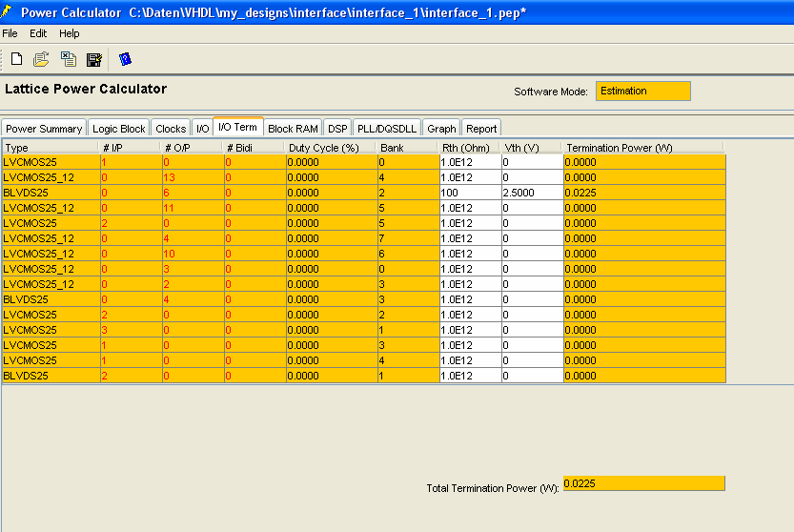
Task: Open the File menu
Action: 10,33
